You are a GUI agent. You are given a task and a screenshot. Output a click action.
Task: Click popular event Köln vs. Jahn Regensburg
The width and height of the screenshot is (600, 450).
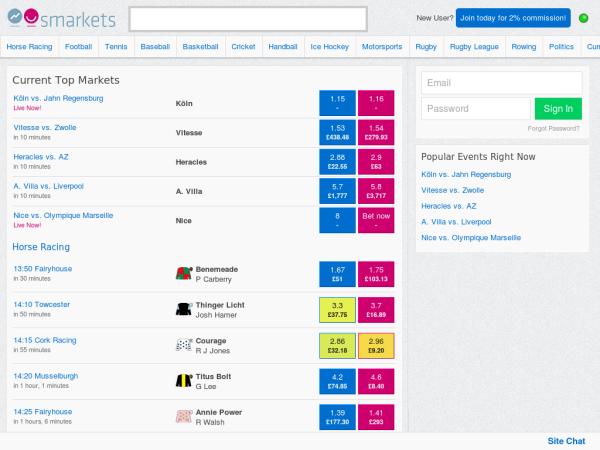(x=466, y=174)
